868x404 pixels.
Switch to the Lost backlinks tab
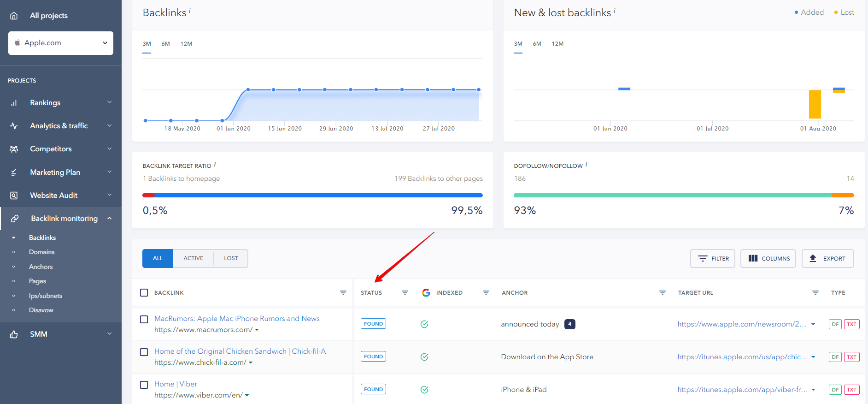231,258
